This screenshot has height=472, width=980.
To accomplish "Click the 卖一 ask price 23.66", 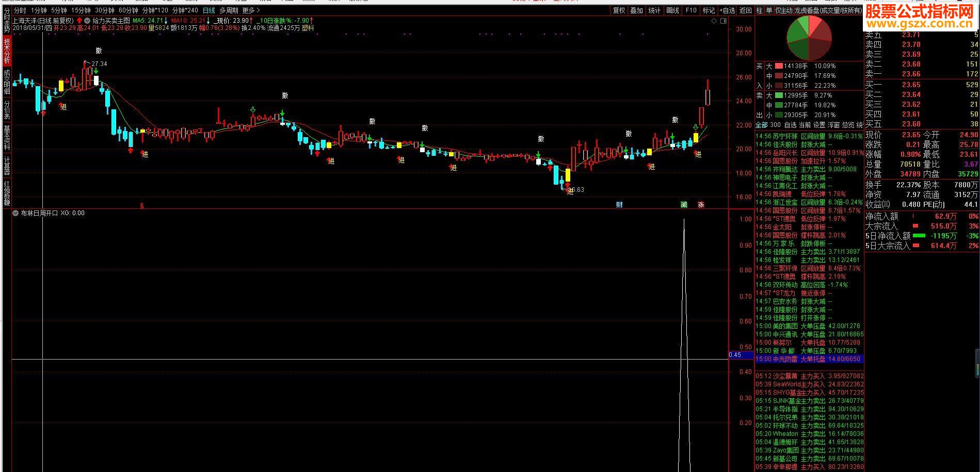I will tap(911, 74).
